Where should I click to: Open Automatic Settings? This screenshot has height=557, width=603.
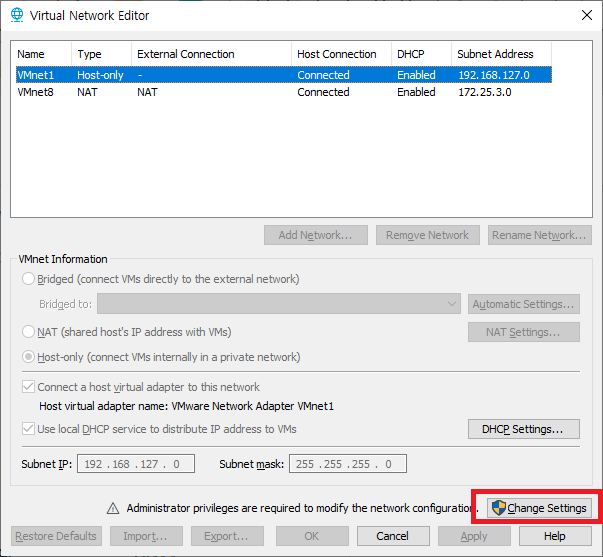click(524, 304)
